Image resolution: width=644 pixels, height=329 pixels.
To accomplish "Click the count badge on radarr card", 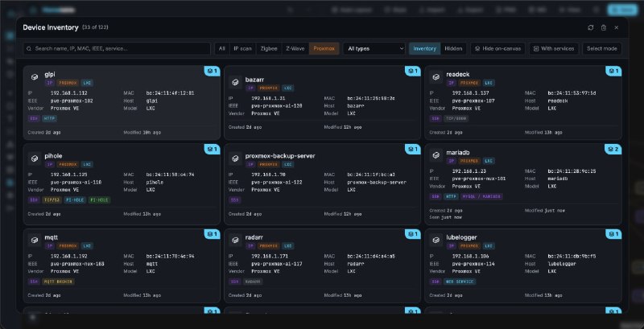I will tap(413, 234).
